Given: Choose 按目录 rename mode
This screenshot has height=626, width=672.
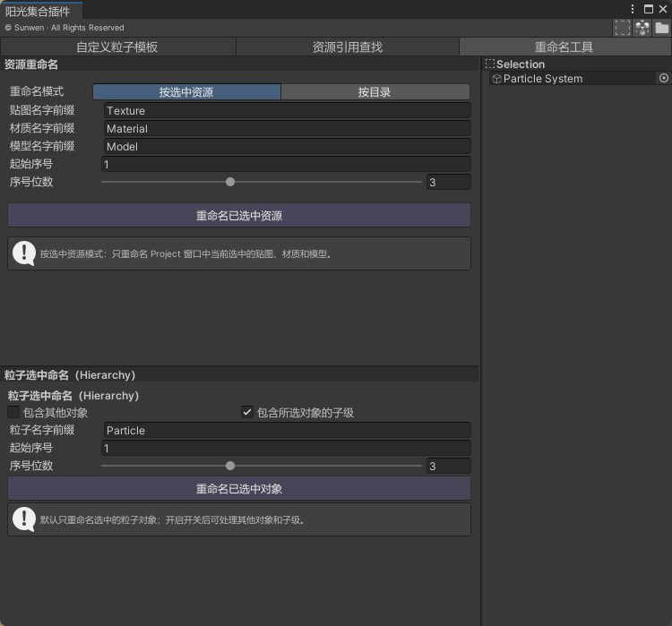Looking at the screenshot, I should click(x=375, y=91).
